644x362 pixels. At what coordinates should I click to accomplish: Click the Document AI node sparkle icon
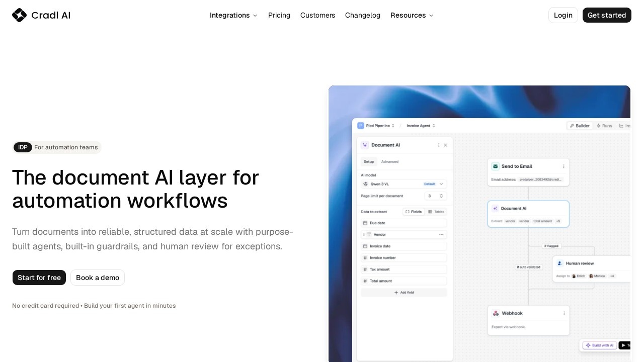click(495, 208)
